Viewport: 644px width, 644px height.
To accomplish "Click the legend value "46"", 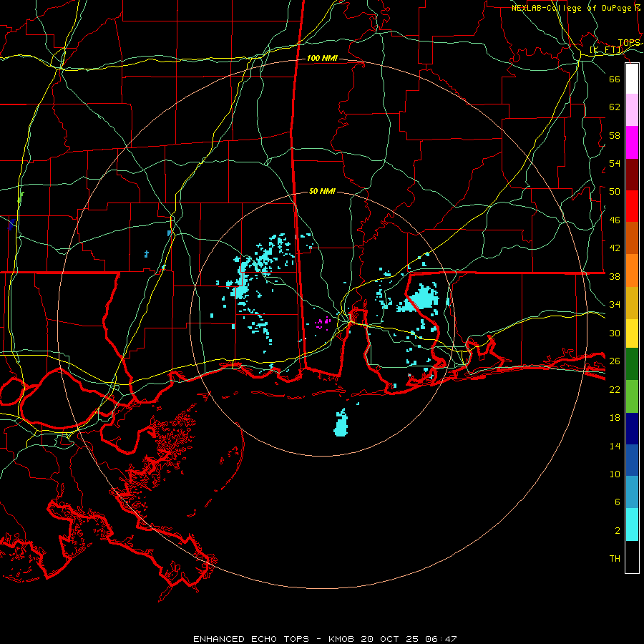I will point(615,220).
